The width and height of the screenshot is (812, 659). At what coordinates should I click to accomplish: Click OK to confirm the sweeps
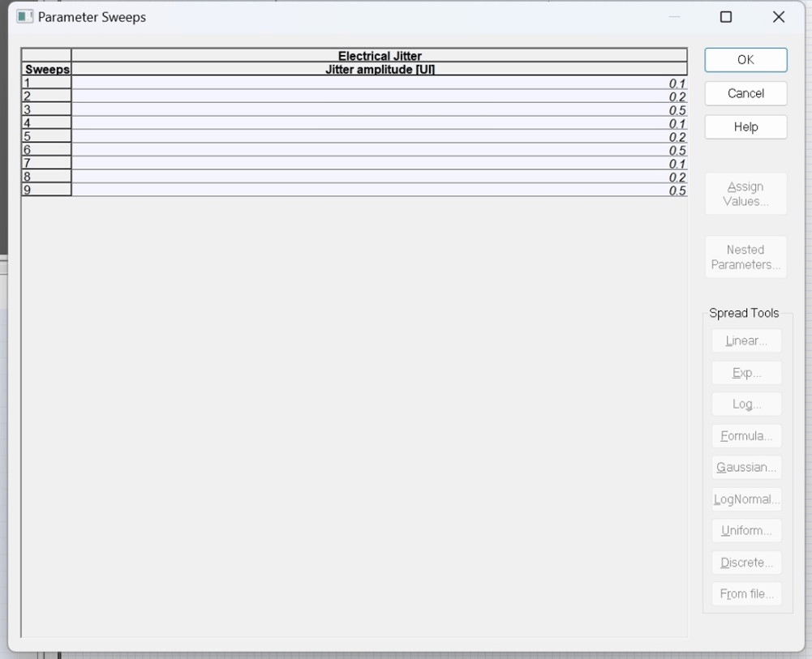(x=745, y=60)
